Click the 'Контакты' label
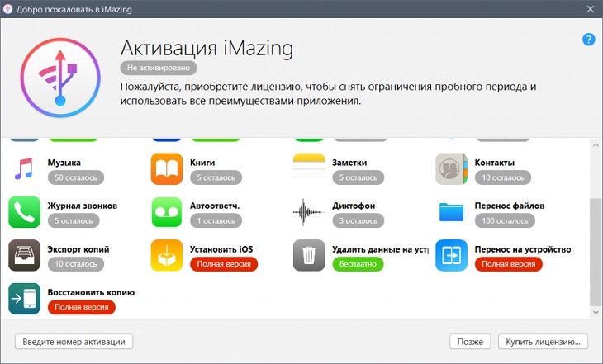 (495, 163)
